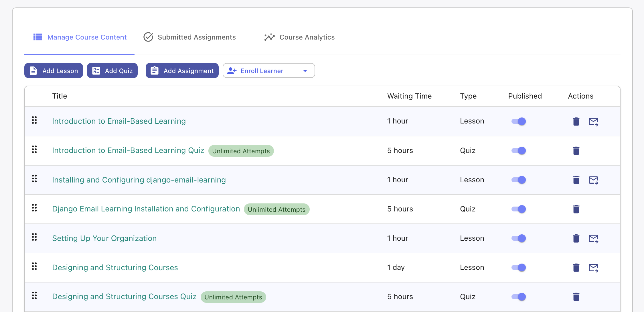Screen dimensions: 644x312
Task: Toggle Published for Designing and Structuring Courses lesson
Action: tap(519, 268)
